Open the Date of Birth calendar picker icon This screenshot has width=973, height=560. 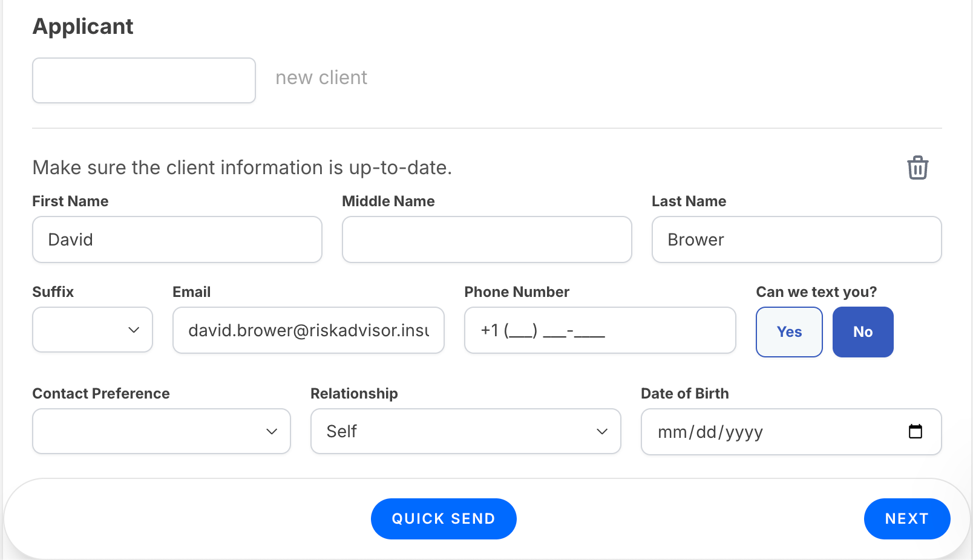(x=916, y=431)
